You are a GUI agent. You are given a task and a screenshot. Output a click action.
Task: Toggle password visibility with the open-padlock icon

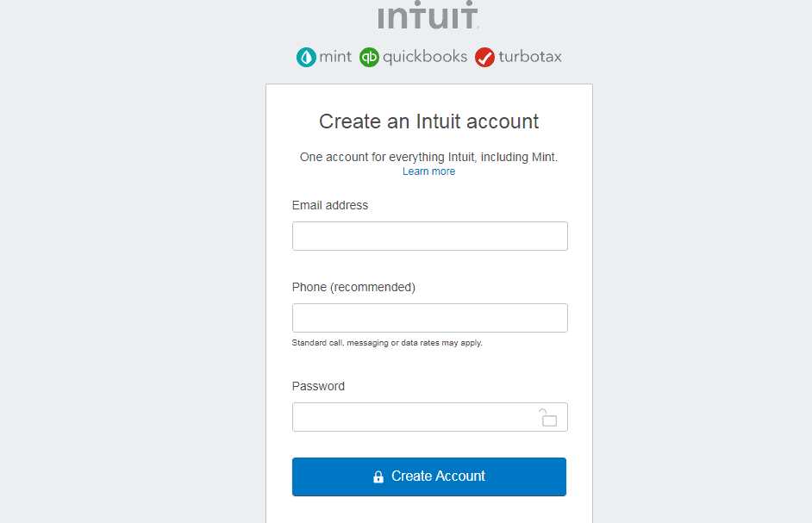(x=547, y=417)
